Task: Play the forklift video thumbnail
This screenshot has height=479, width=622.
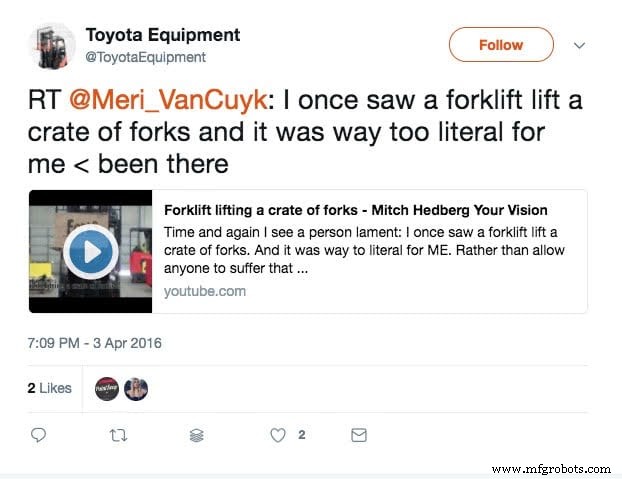Action: pyautogui.click(x=90, y=251)
